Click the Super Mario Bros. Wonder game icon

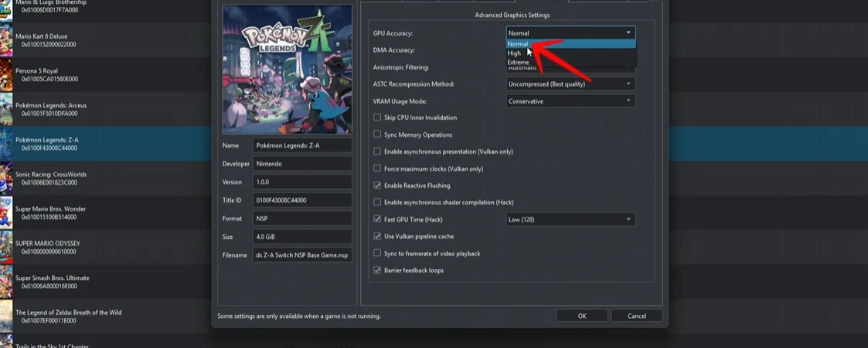pyautogui.click(x=5, y=213)
